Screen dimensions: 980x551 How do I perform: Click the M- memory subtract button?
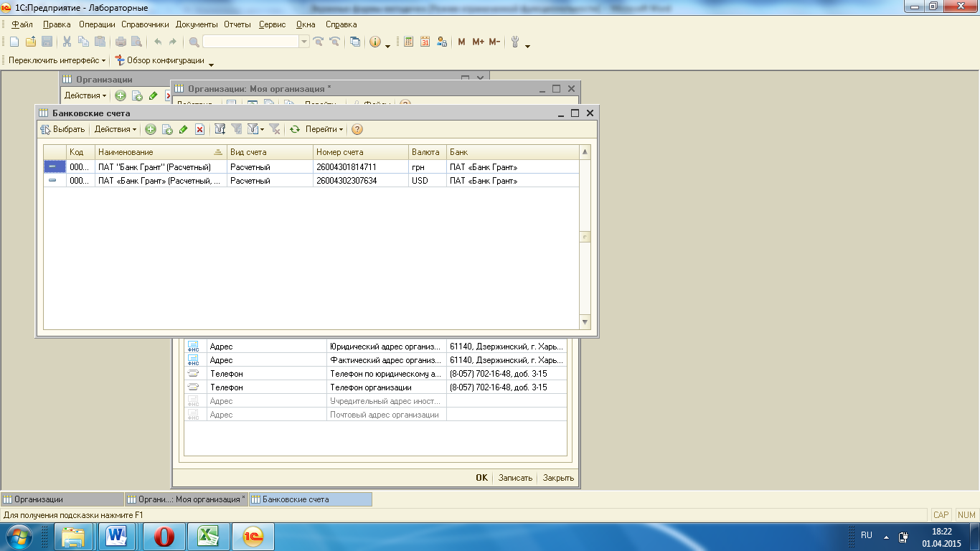(494, 42)
